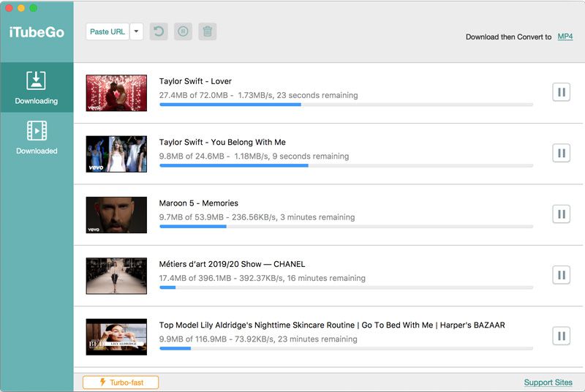585x392 pixels.
Task: Select the title 'Maroon 5 - Memories'
Action: (198, 203)
